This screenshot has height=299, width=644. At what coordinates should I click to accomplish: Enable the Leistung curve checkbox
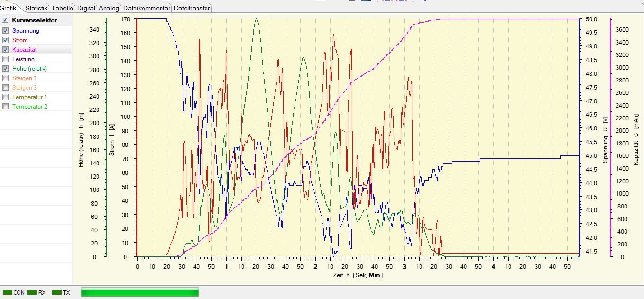click(5, 59)
